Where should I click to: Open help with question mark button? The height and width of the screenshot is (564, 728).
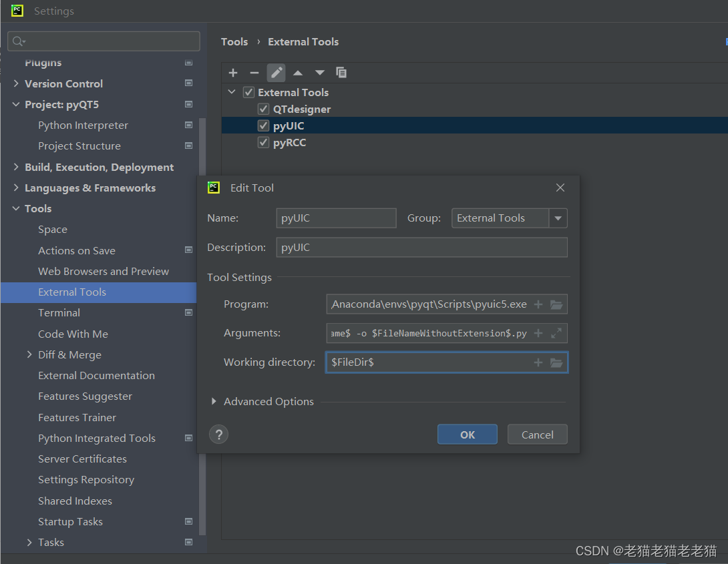218,435
